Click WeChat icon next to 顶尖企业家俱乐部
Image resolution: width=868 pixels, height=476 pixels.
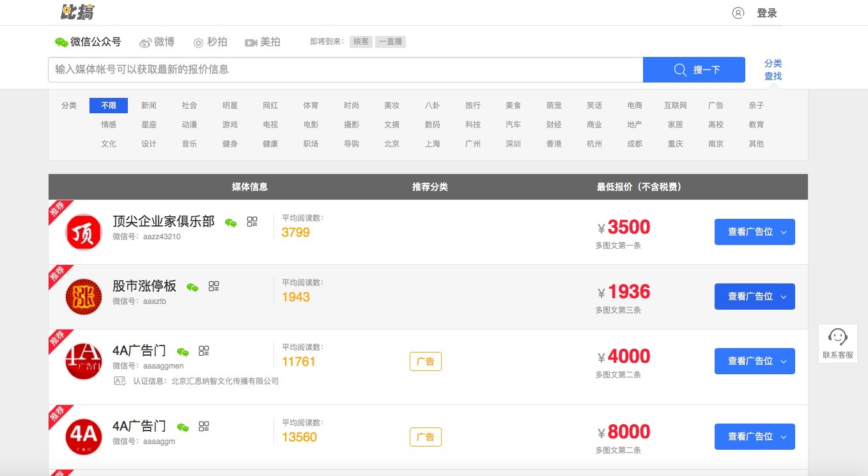coord(231,223)
